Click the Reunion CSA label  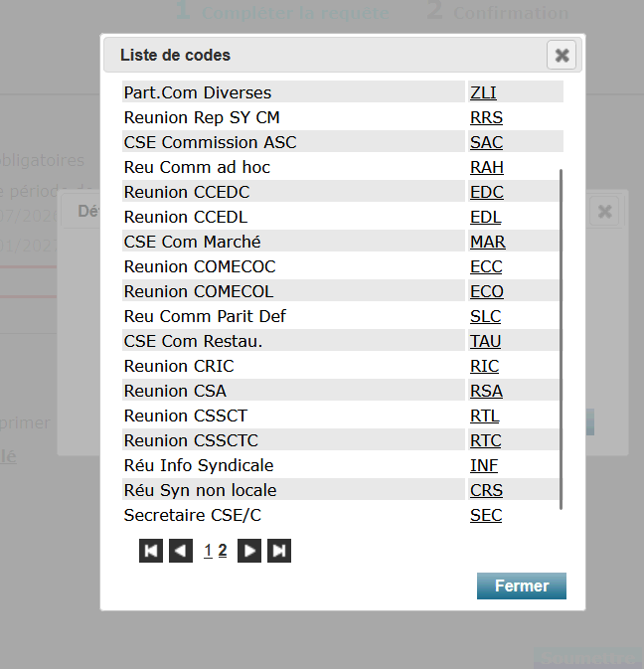pyautogui.click(x=175, y=391)
